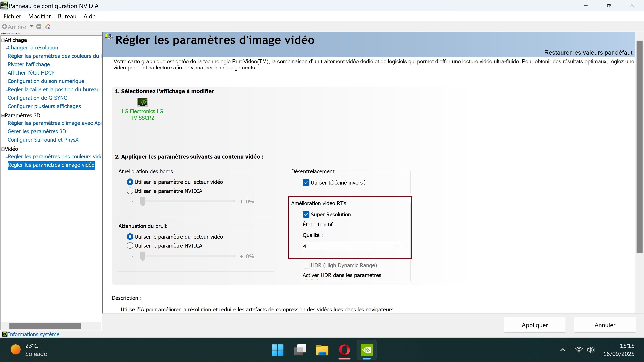
Task: Open Opera browser from the taskbar
Action: coord(344,350)
